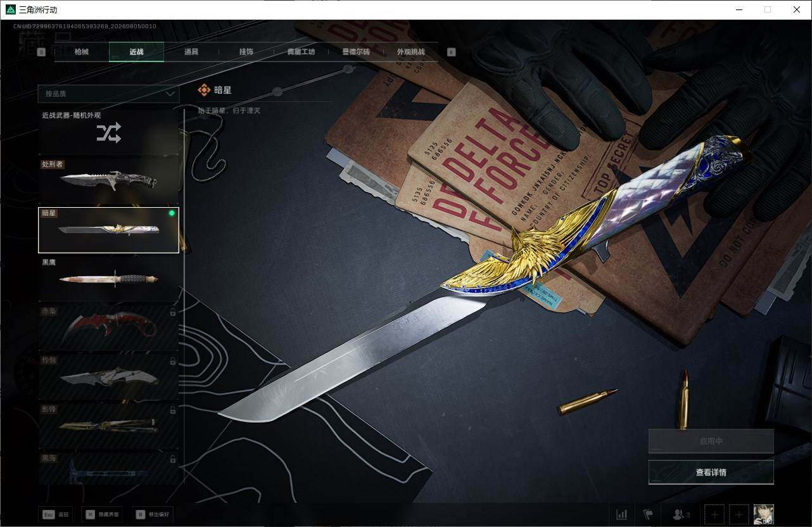Switch to the 枪械 tab
The width and height of the screenshot is (812, 527).
pos(82,52)
